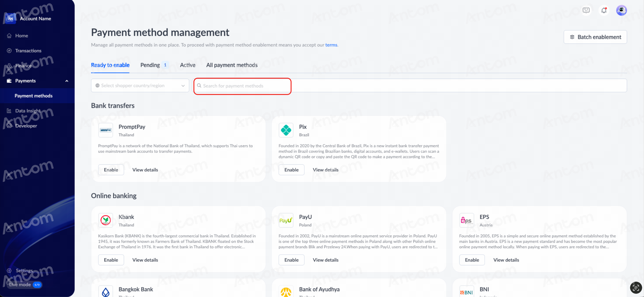Enable the PayU payment method
Image resolution: width=644 pixels, height=297 pixels.
(x=292, y=260)
